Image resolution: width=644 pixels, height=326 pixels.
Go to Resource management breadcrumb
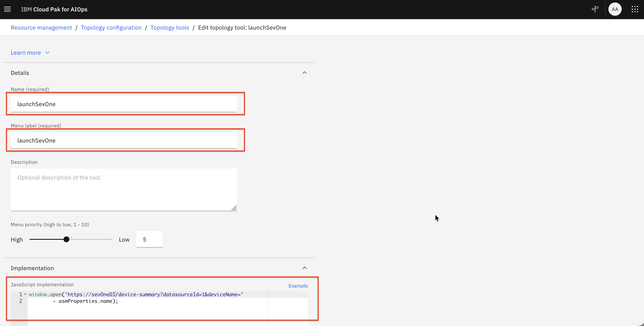41,28
